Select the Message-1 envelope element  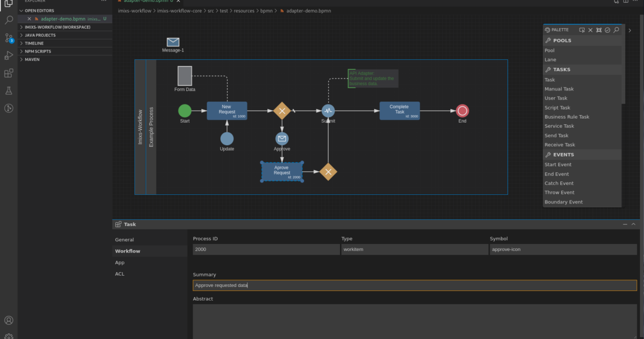click(173, 42)
